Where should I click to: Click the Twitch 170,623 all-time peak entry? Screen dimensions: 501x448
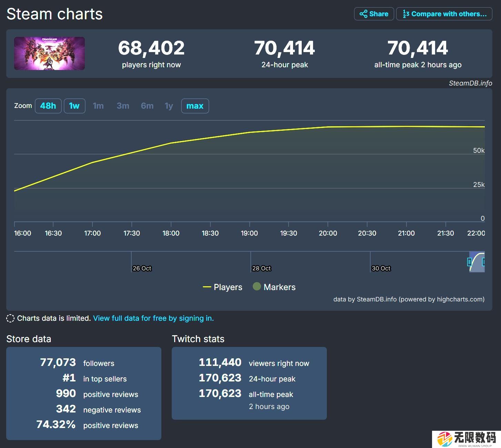(x=246, y=394)
